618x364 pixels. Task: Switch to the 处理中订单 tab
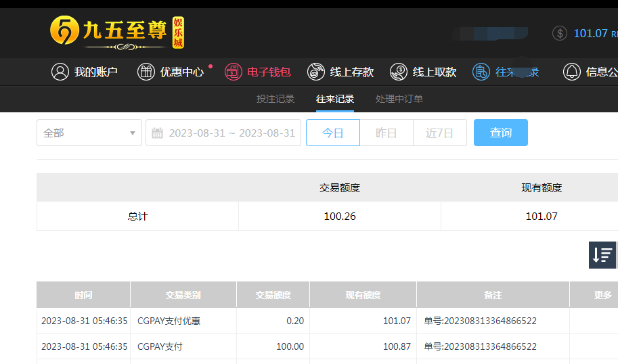pos(399,99)
